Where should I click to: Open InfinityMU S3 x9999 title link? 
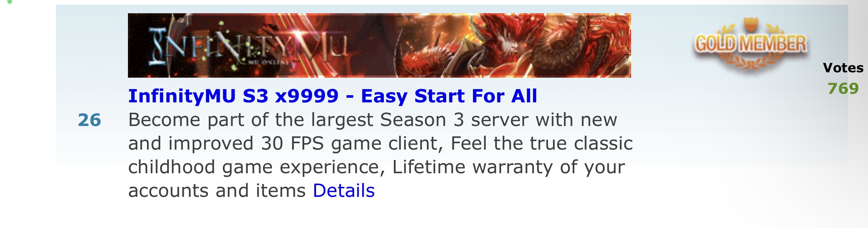click(333, 96)
